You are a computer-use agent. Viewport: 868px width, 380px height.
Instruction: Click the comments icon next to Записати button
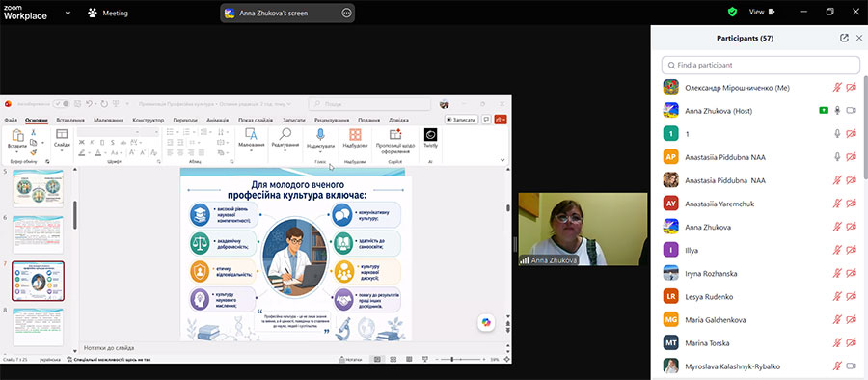486,119
